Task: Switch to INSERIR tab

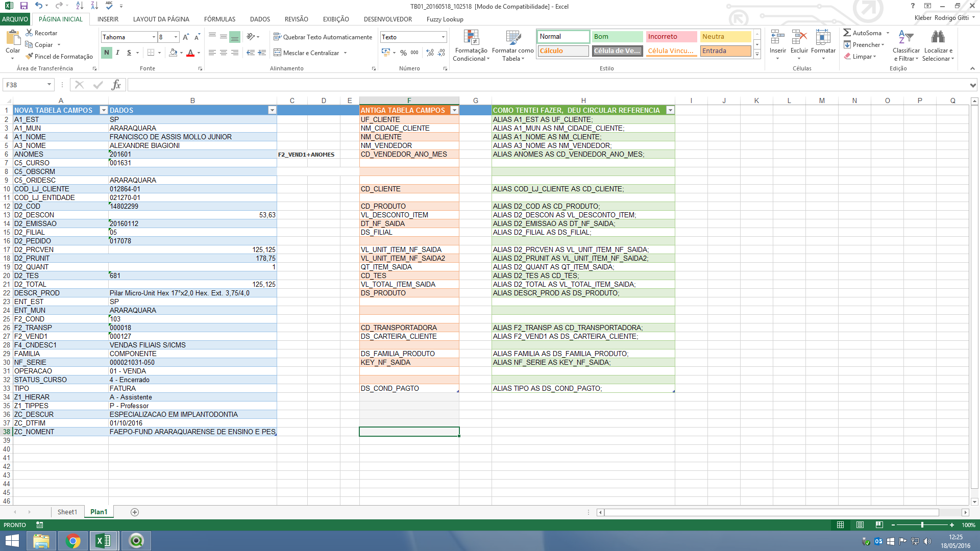Action: [108, 19]
